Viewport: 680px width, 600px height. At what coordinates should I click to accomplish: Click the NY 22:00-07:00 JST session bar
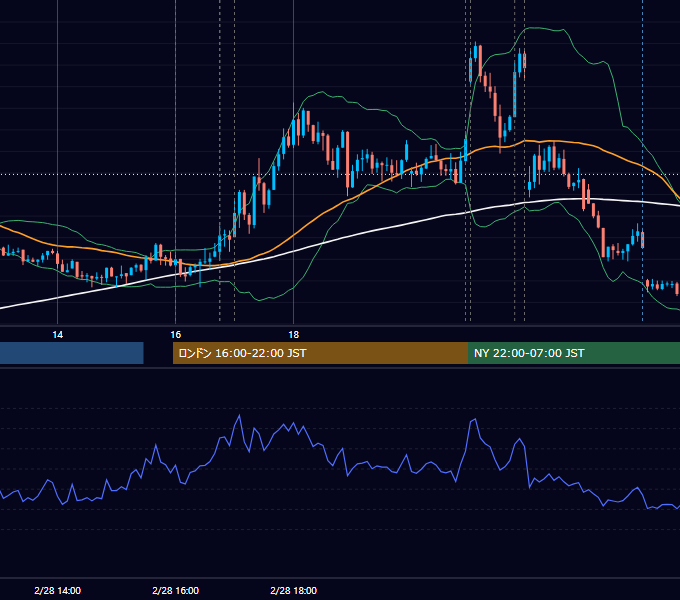pos(574,353)
